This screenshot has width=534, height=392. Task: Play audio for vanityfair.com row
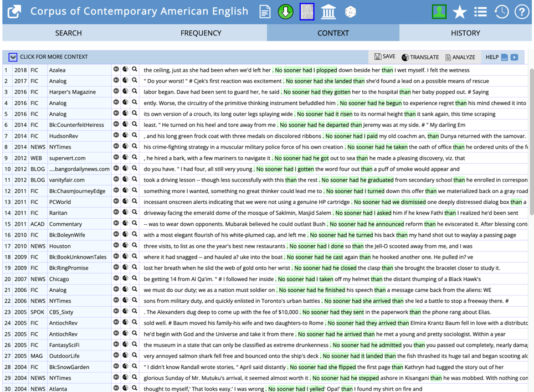(x=116, y=179)
